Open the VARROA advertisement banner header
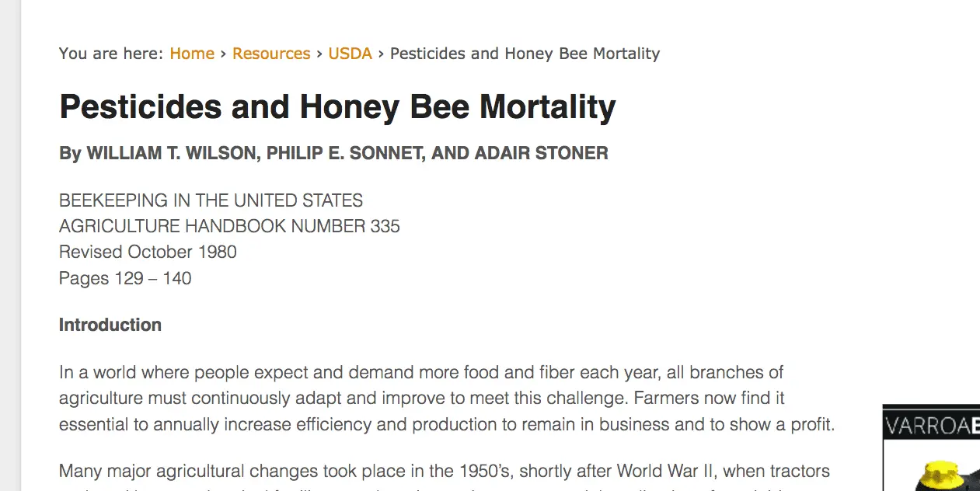The width and height of the screenshot is (980, 491). click(932, 425)
